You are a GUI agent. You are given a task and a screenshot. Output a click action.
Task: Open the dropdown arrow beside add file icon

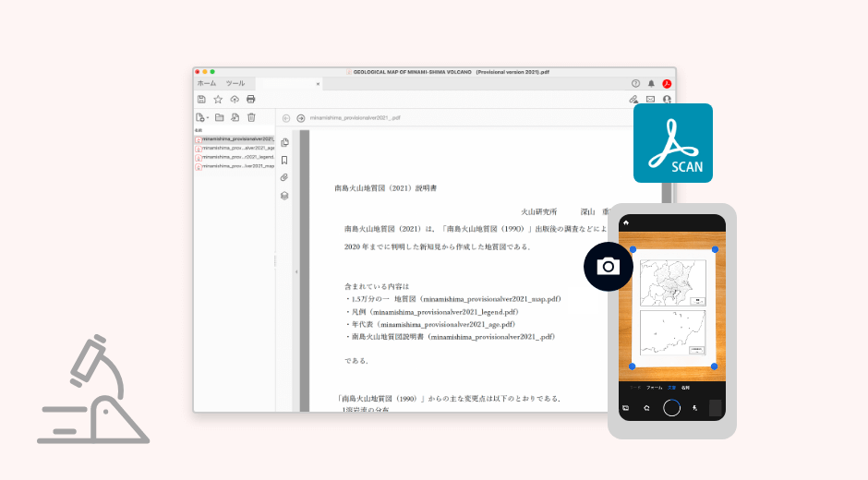click(x=208, y=118)
